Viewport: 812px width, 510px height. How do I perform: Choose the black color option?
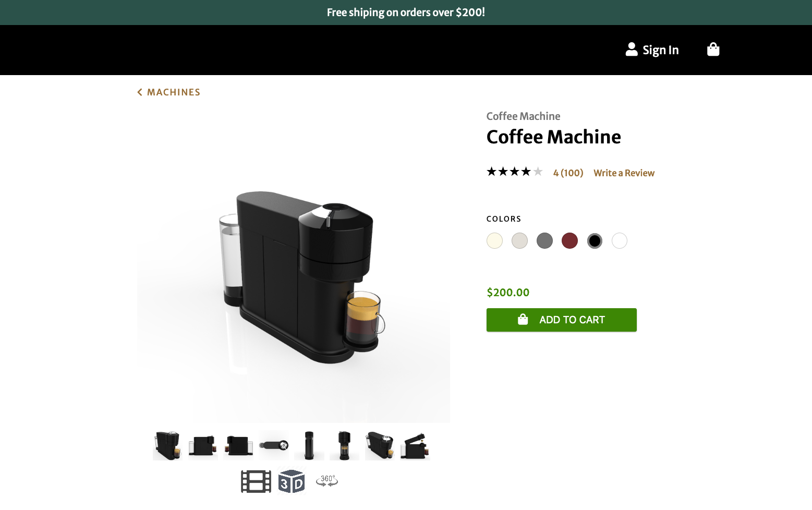(595, 241)
